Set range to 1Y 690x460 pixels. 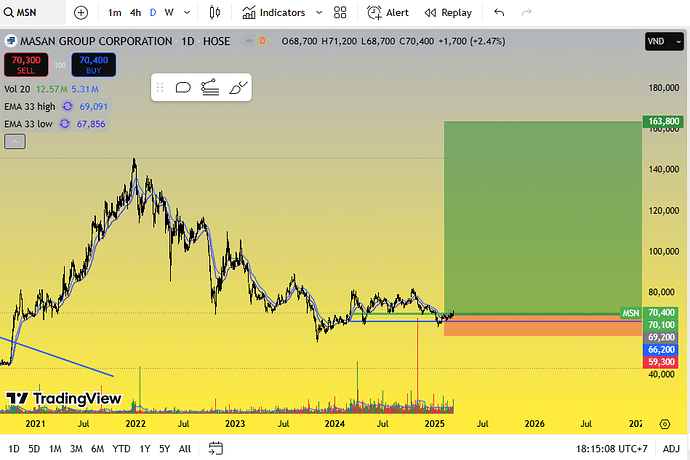point(145,449)
